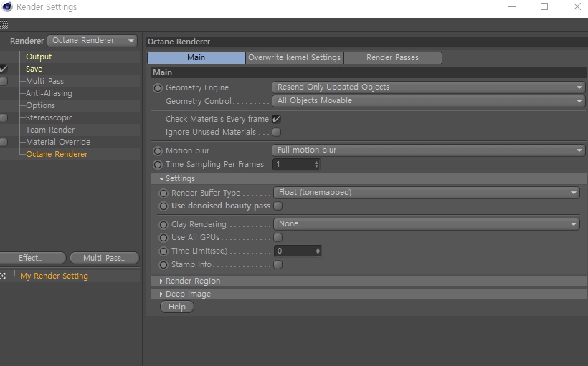
Task: Open the Render Buffer Type dropdown
Action: point(427,193)
